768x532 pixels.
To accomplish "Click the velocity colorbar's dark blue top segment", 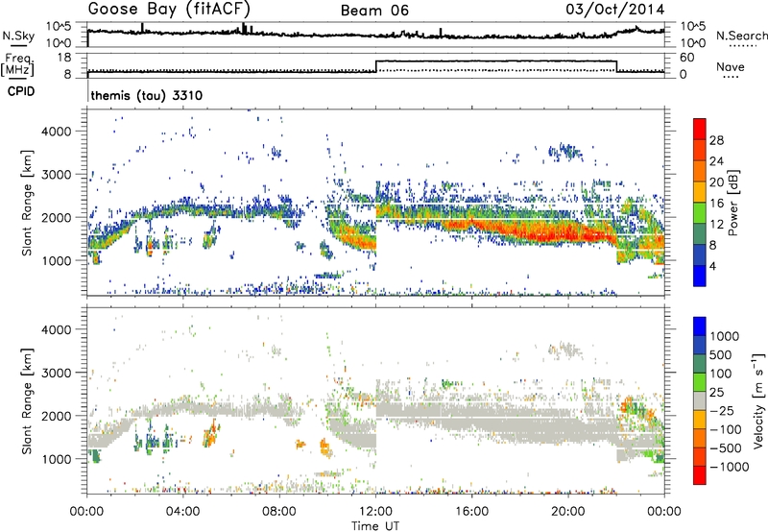I will point(700,326).
